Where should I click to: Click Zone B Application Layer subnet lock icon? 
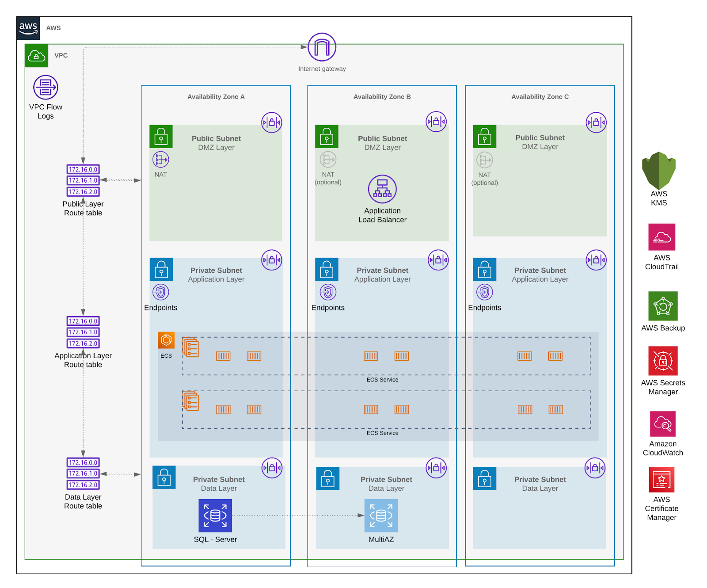(327, 270)
